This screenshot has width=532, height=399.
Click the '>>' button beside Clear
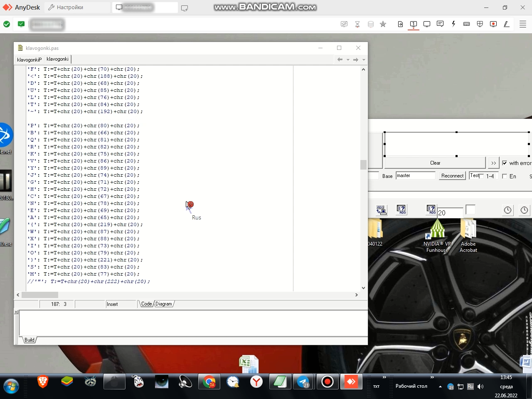pyautogui.click(x=493, y=163)
